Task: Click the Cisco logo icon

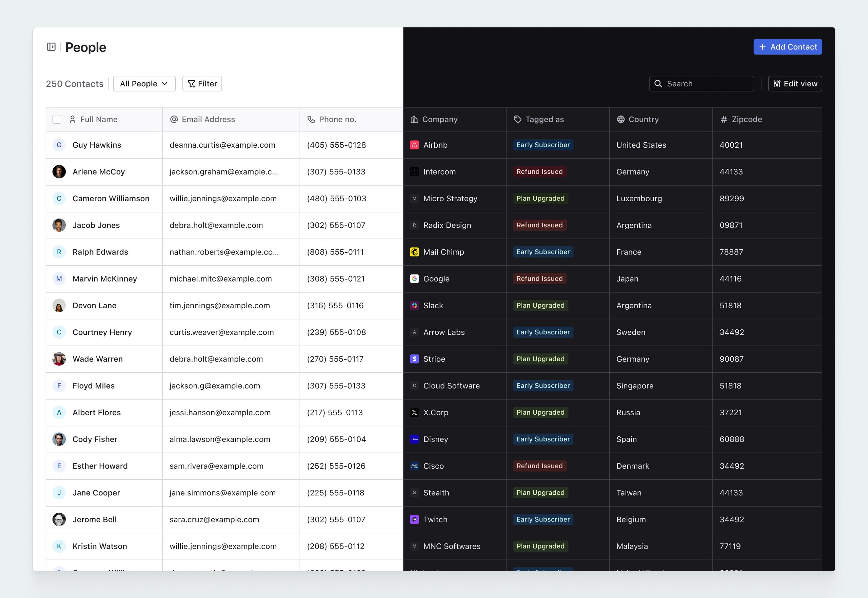Action: click(414, 466)
